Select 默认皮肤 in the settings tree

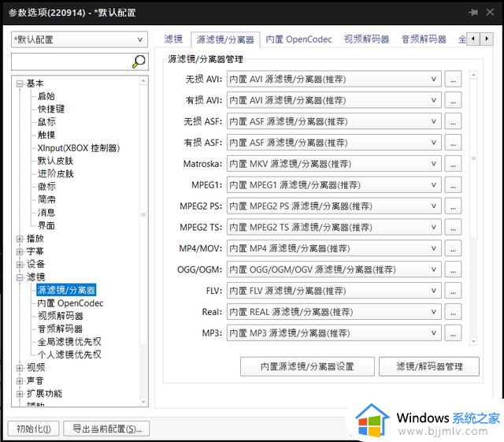point(56,161)
